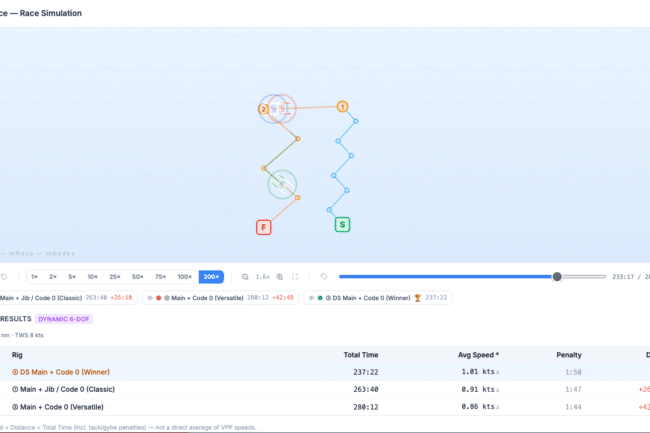This screenshot has width=650, height=433.
Task: Click the penalty value 1:44
Action: 573,407
